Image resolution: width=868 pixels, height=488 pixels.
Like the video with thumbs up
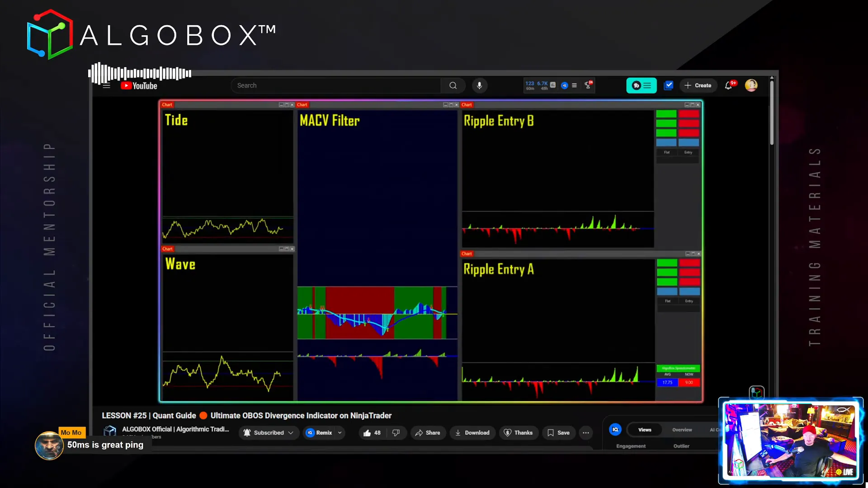(x=372, y=433)
